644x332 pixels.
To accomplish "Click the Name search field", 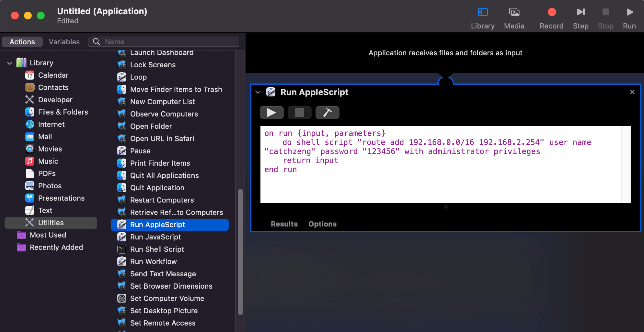I will (164, 42).
